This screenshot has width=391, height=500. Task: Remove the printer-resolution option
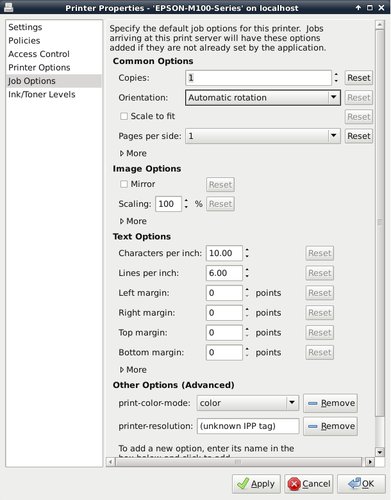(330, 426)
